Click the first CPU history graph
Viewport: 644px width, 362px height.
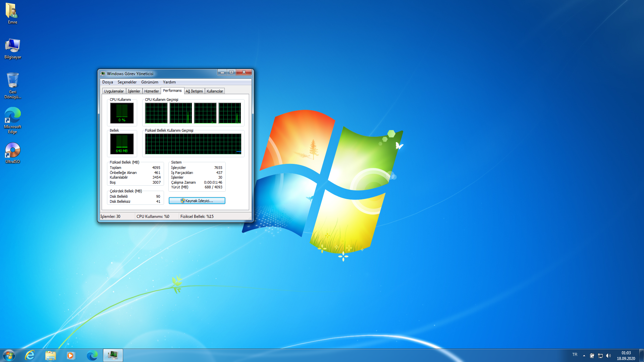(x=156, y=113)
